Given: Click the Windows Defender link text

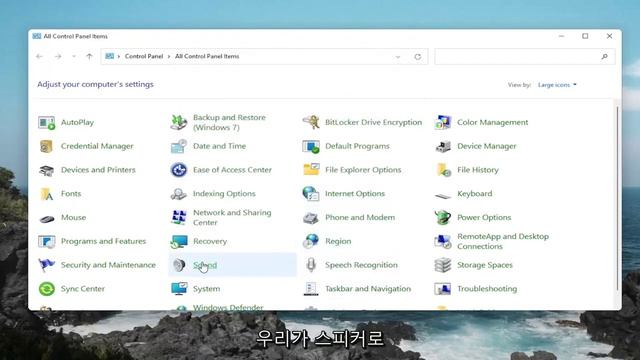Looking at the screenshot, I should tap(228, 307).
